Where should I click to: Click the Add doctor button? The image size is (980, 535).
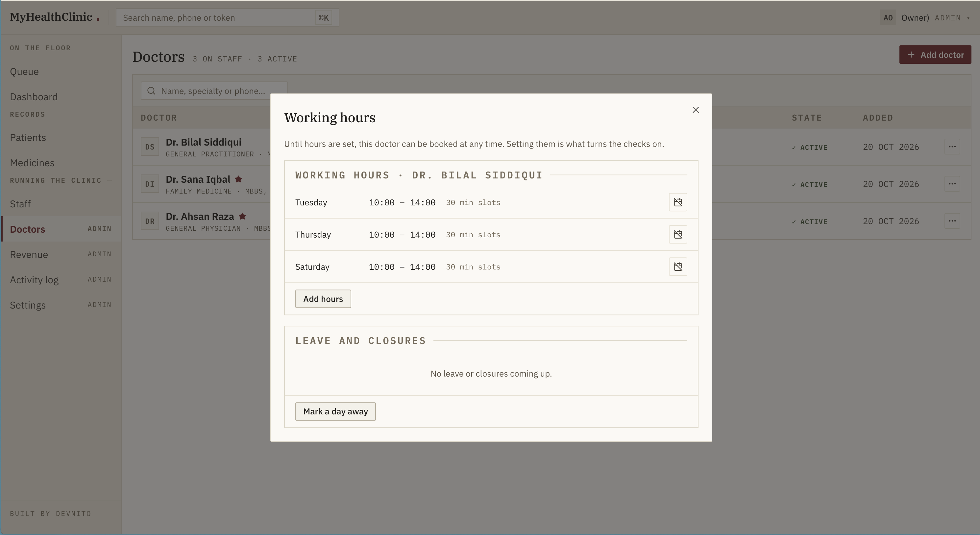point(935,55)
